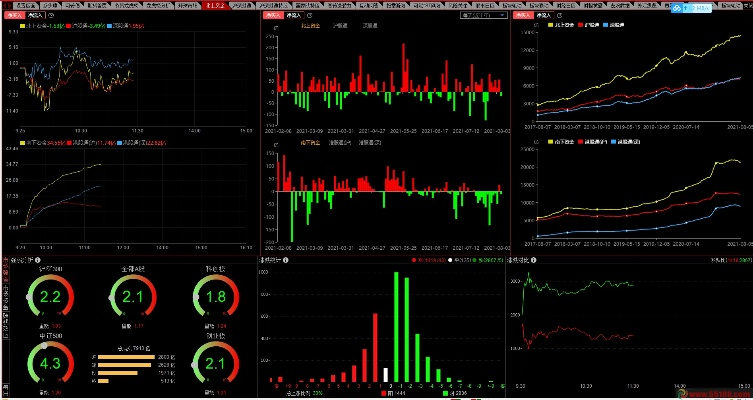Click the top-center 2.1 gauge dial
This screenshot has height=400, width=753.
point(132,297)
